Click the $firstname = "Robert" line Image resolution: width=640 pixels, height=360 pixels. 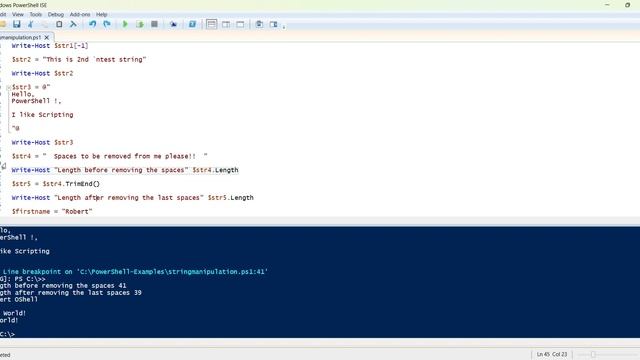pyautogui.click(x=52, y=211)
